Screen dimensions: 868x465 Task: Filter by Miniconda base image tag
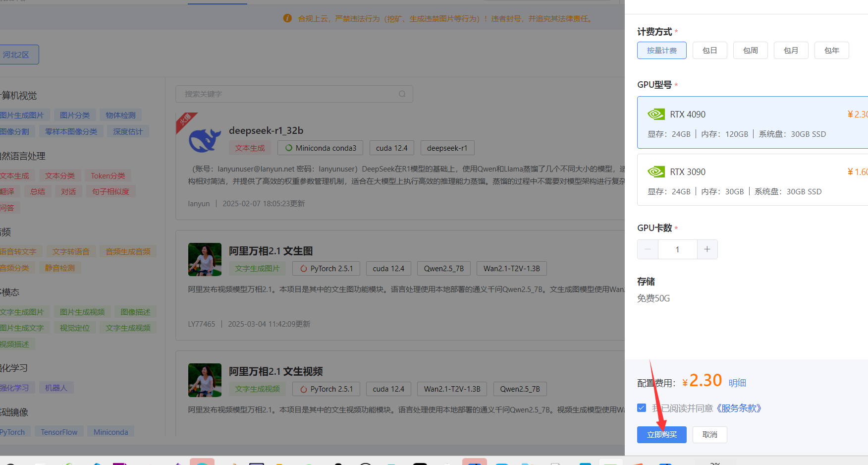tap(111, 432)
